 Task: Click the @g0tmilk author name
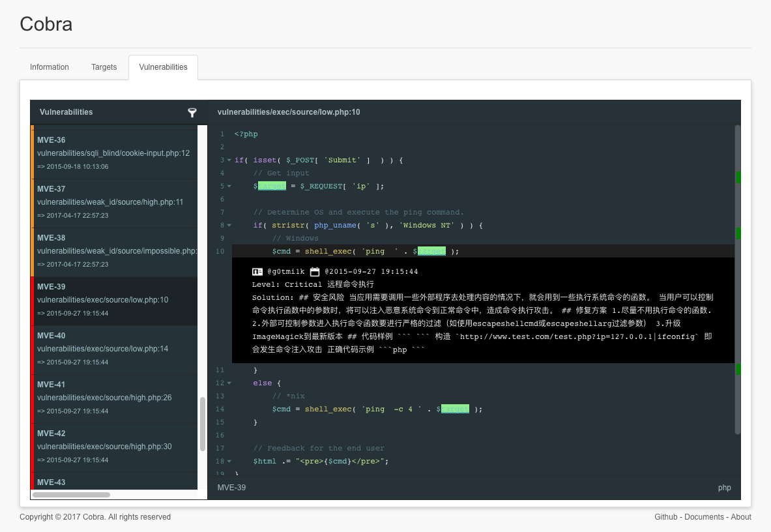[x=285, y=271]
